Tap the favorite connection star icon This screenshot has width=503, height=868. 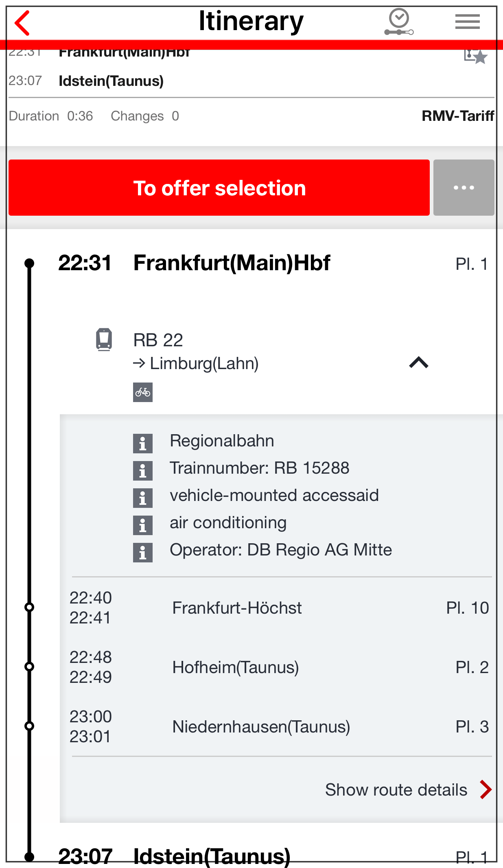coord(475,56)
